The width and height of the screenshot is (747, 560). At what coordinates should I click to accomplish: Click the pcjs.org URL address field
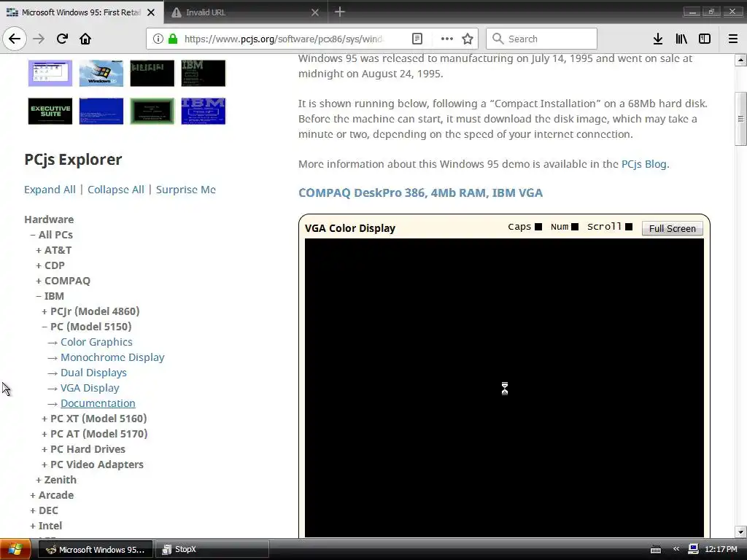[283, 39]
